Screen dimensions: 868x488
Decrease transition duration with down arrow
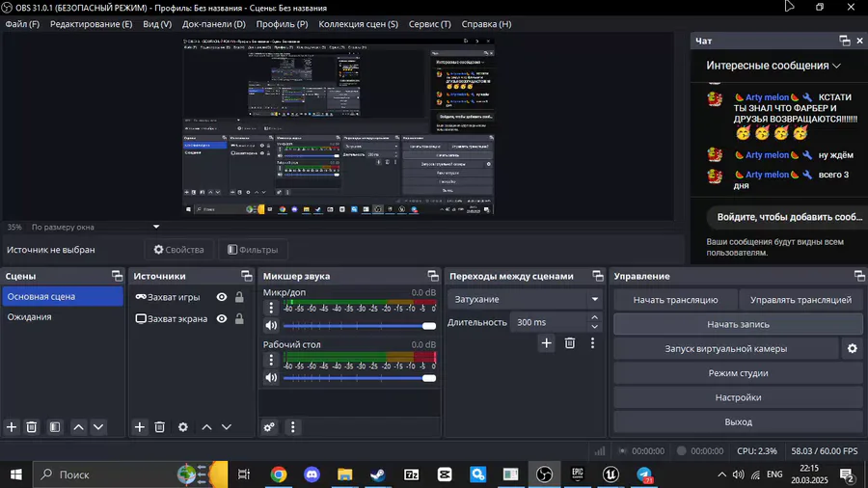[594, 326]
